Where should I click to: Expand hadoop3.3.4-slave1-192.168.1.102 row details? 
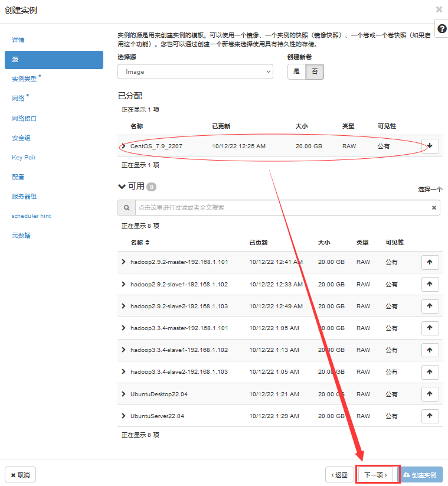point(123,350)
